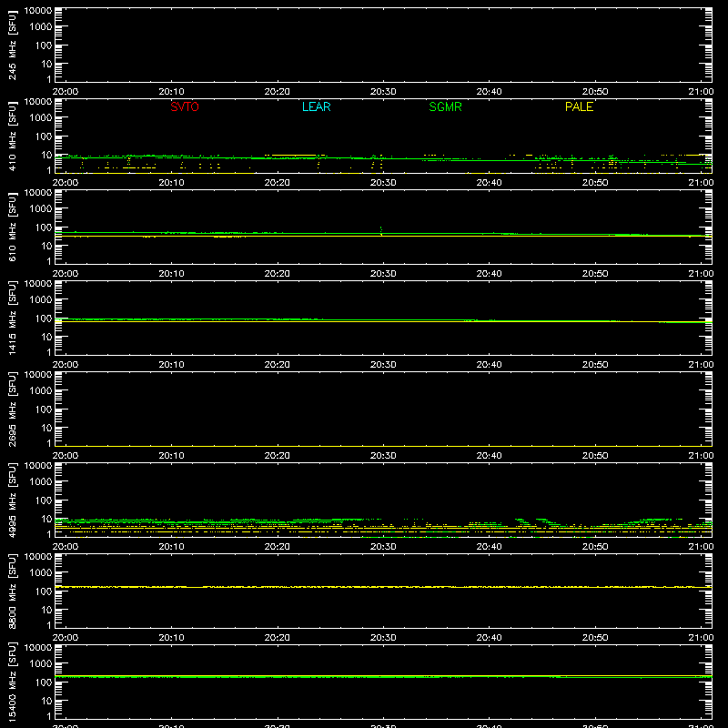Screen dimensions: 728x728
Task: Click 20:20 time label beneath 2695 MHz panel
Action: coord(278,456)
